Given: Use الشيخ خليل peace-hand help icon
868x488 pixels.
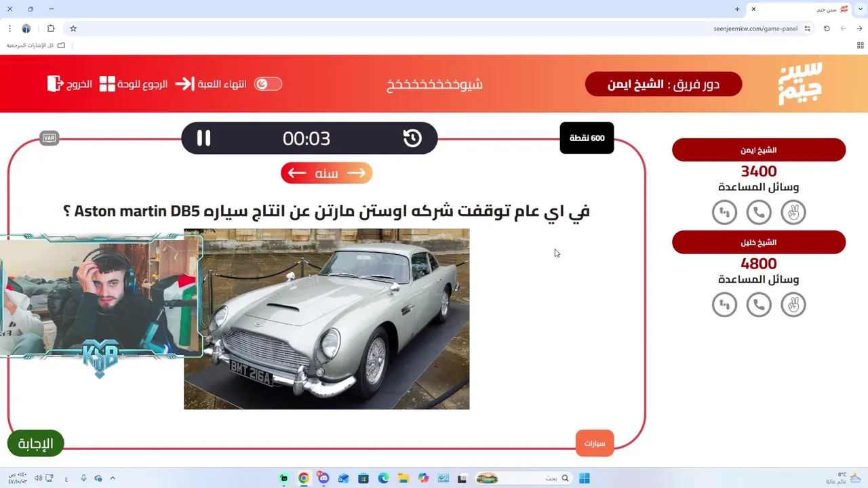Looking at the screenshot, I should coord(793,305).
